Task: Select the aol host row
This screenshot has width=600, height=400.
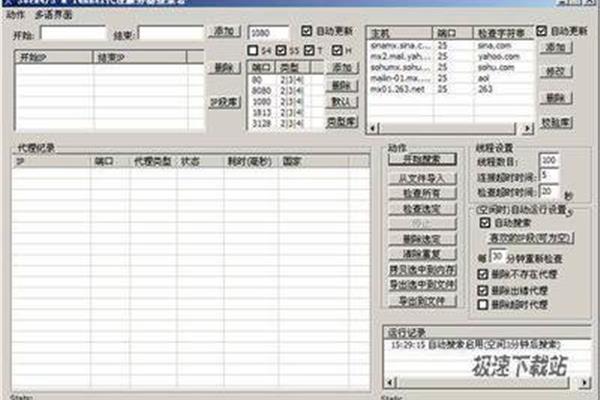Action: pyautogui.click(x=450, y=78)
